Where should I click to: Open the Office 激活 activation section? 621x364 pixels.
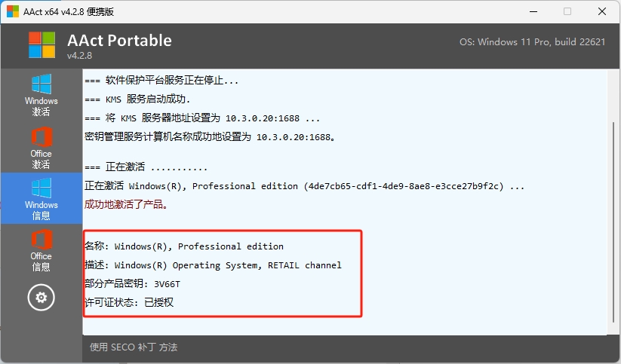coord(41,147)
